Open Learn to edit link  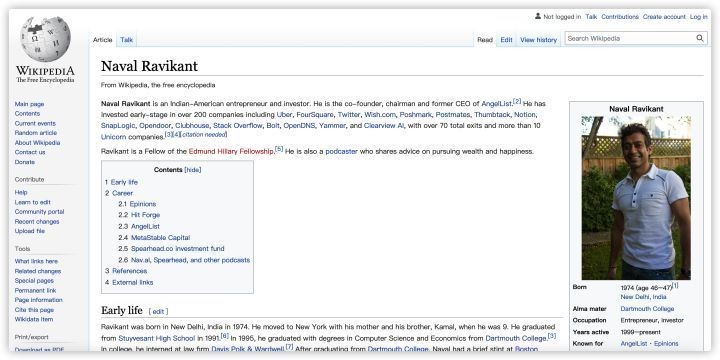coord(33,202)
